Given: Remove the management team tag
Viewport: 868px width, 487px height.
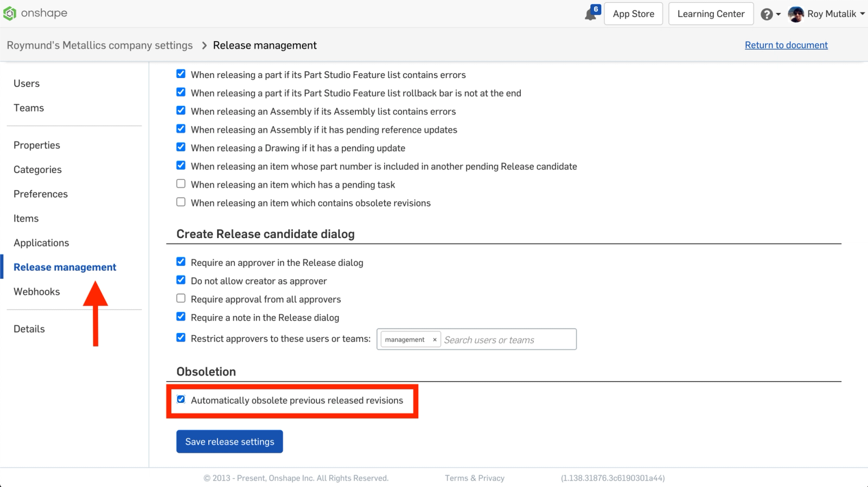Looking at the screenshot, I should point(435,340).
